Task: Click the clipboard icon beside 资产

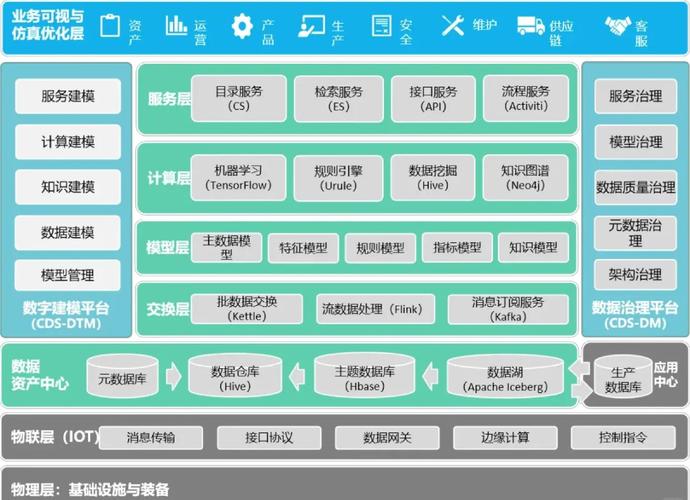Action: pyautogui.click(x=110, y=26)
